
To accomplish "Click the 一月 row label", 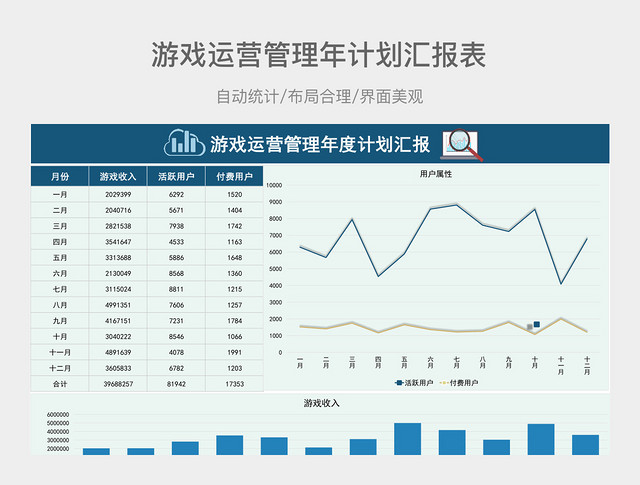I will 60,194.
